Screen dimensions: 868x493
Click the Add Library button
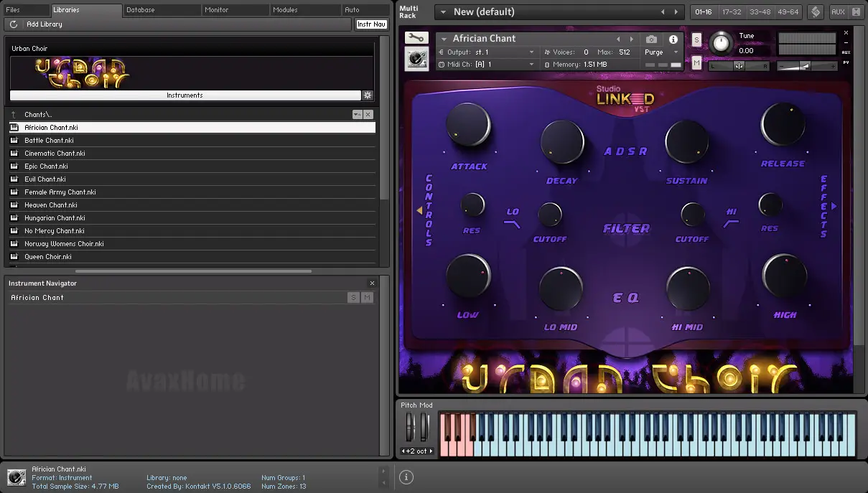[x=44, y=24]
